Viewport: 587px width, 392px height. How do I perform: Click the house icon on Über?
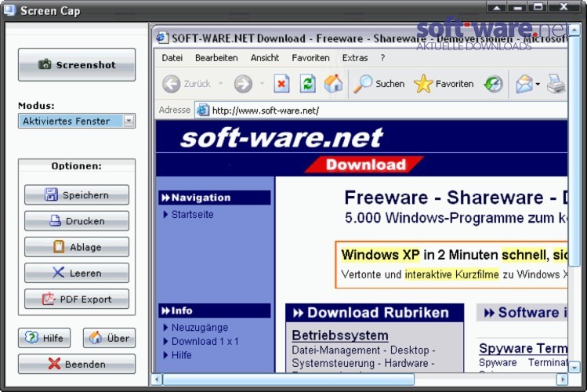[96, 337]
